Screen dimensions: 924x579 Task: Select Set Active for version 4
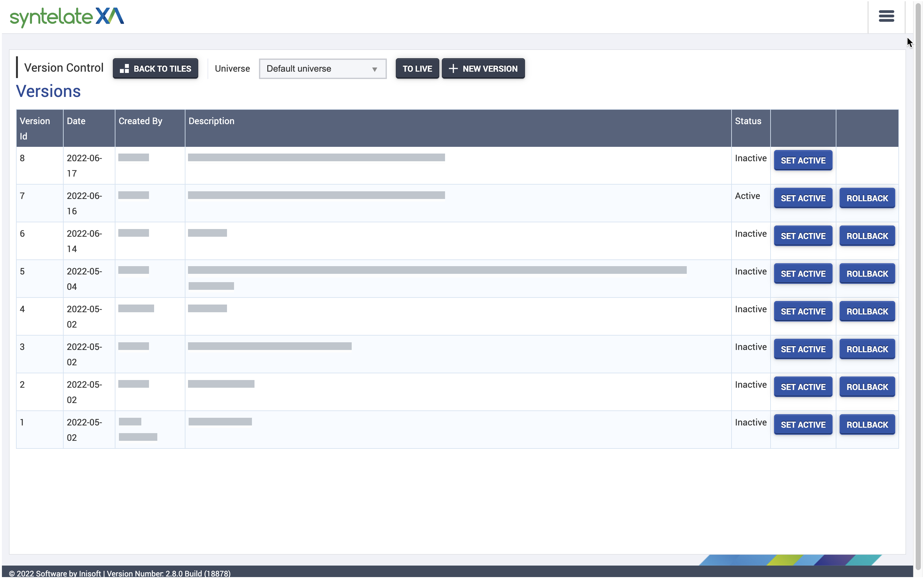point(803,311)
